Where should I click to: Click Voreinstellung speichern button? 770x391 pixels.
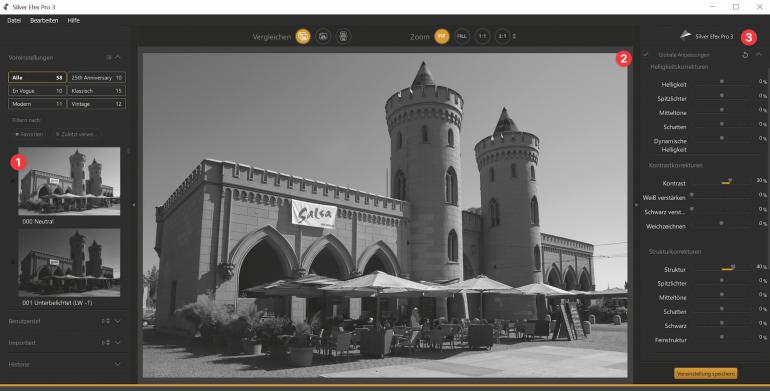click(706, 374)
